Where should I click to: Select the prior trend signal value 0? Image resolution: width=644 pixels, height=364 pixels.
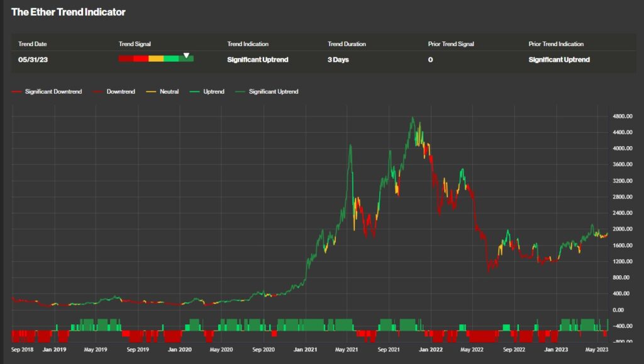pos(430,60)
